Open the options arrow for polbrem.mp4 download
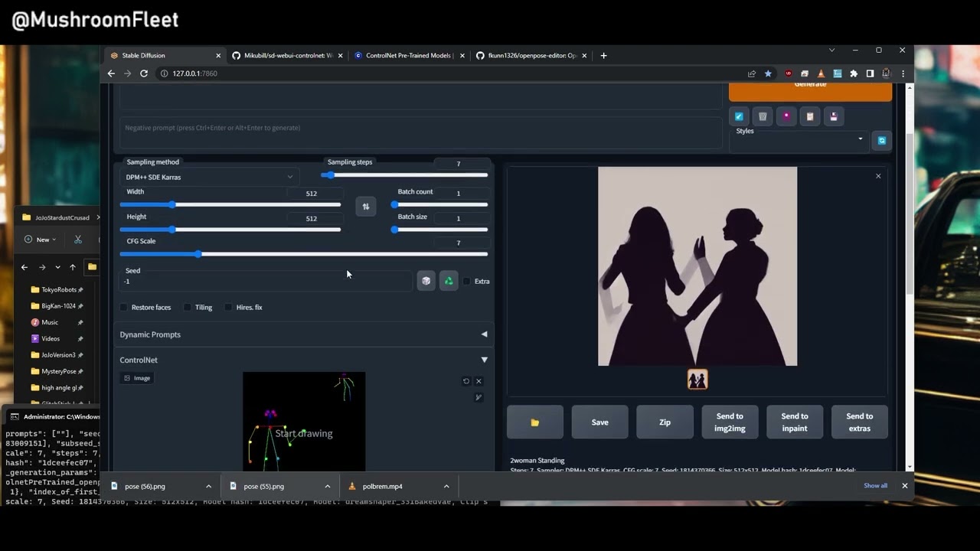The width and height of the screenshot is (980, 551). tap(446, 486)
